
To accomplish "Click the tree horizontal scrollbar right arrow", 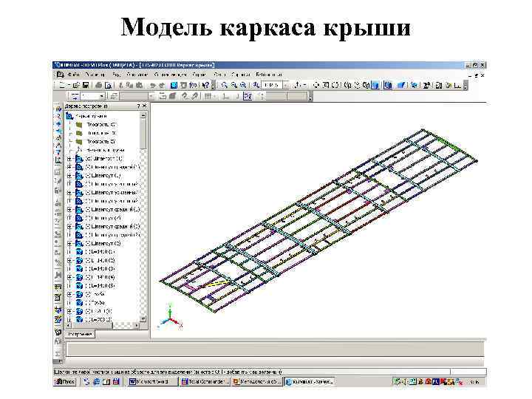I will pos(137,325).
